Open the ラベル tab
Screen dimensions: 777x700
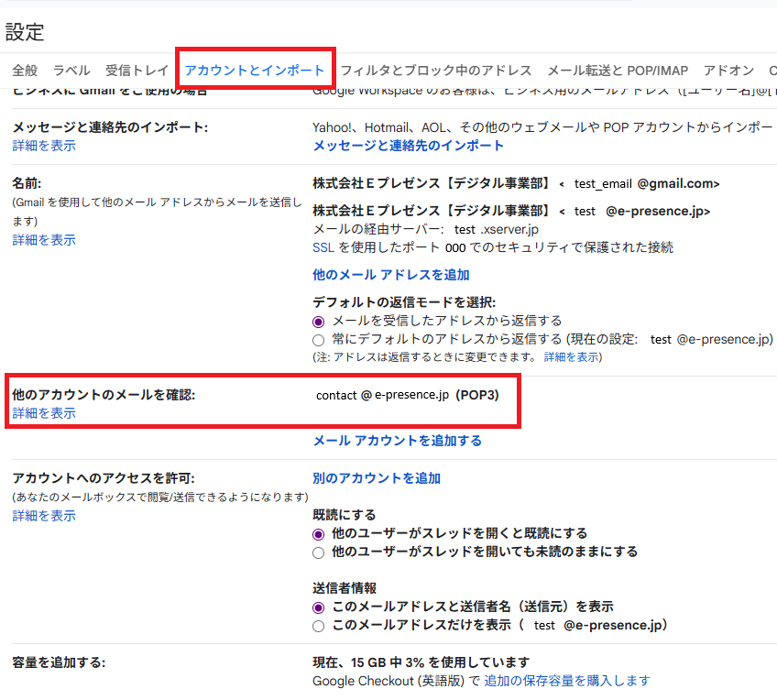point(71,71)
